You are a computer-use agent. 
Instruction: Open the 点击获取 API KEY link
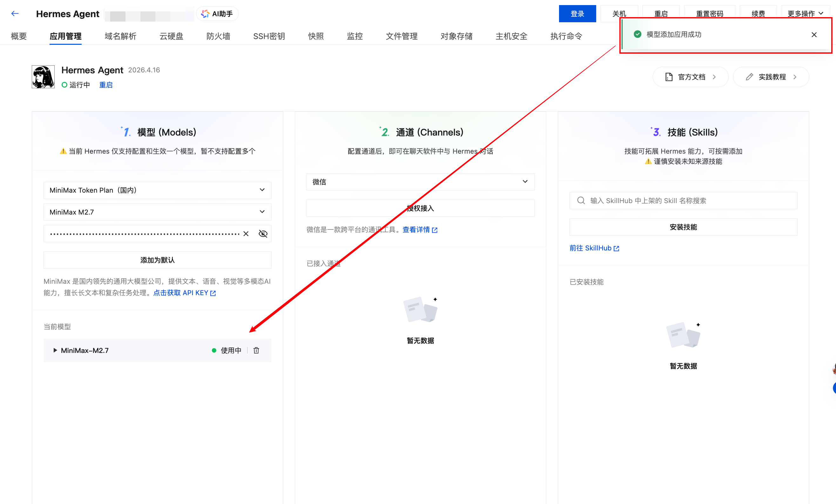click(185, 293)
